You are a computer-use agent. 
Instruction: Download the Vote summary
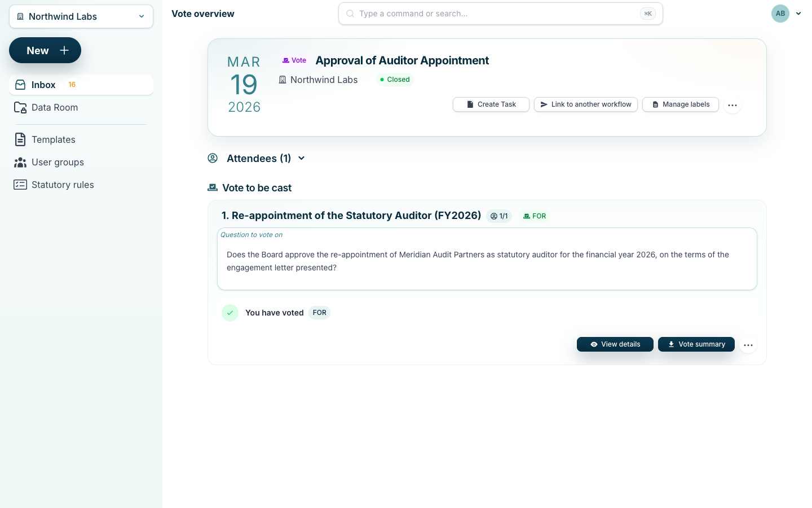point(696,344)
